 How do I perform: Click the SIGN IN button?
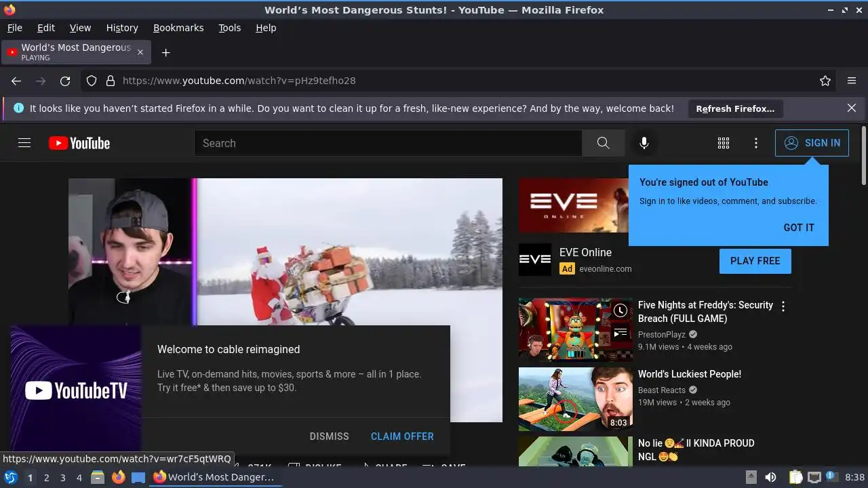[x=812, y=143]
